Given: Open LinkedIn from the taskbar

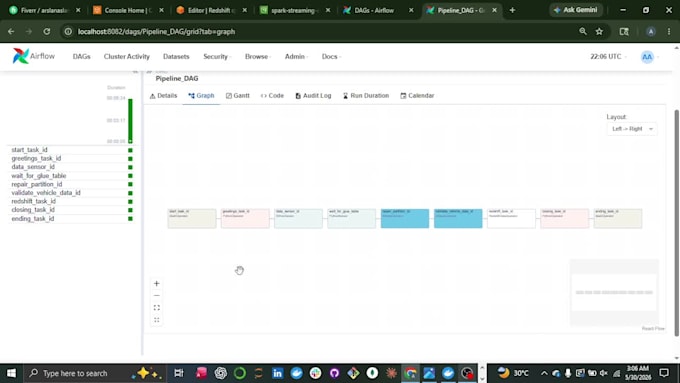Looking at the screenshot, I should click(278, 373).
